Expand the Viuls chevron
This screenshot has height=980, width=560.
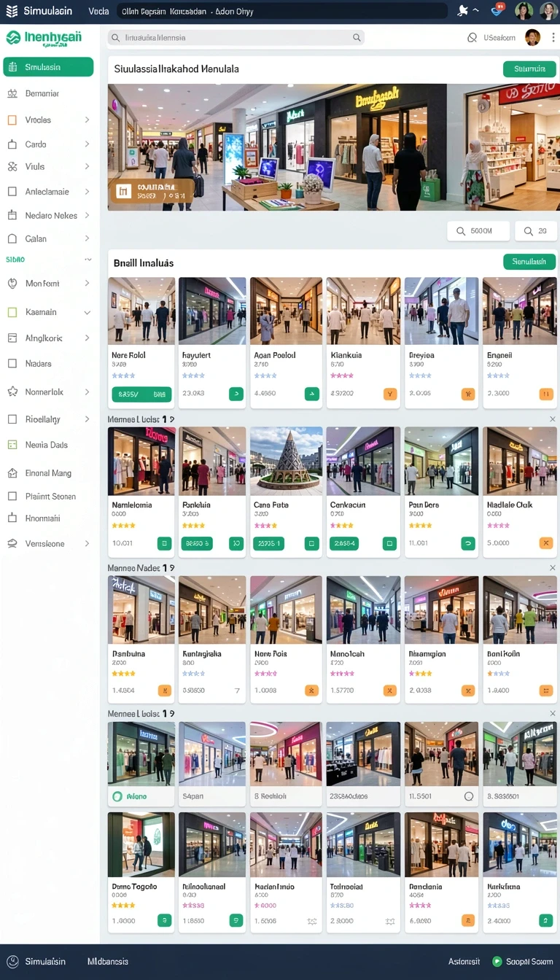(87, 166)
